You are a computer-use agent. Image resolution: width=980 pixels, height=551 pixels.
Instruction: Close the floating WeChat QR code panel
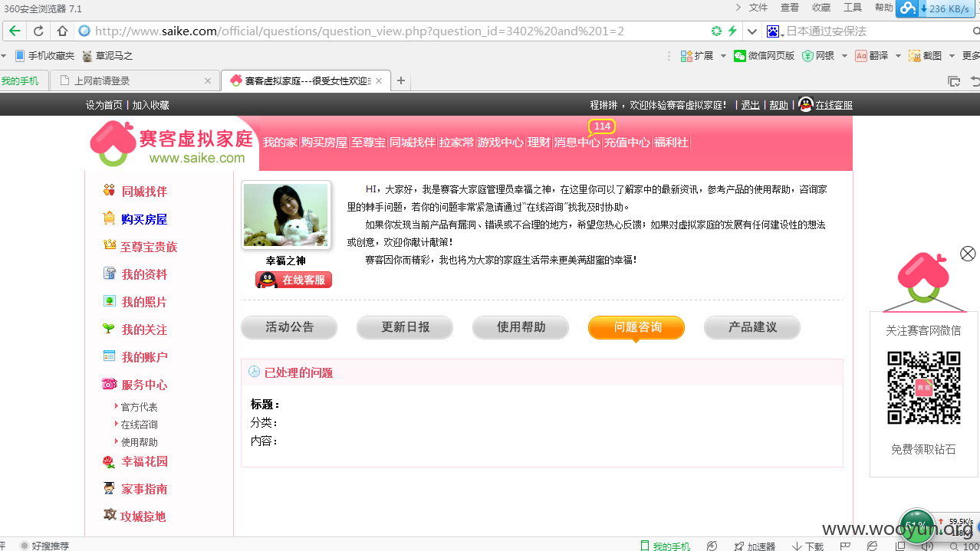pyautogui.click(x=968, y=254)
